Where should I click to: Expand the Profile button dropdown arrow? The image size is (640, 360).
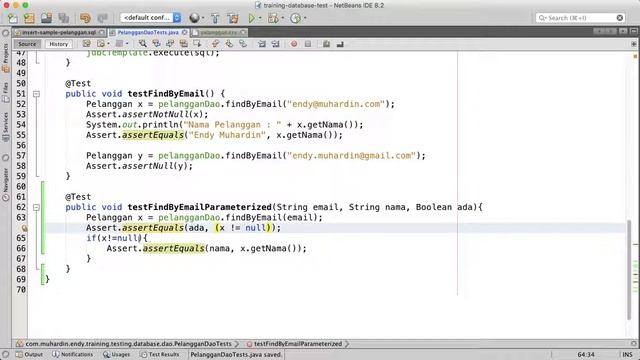(305, 18)
